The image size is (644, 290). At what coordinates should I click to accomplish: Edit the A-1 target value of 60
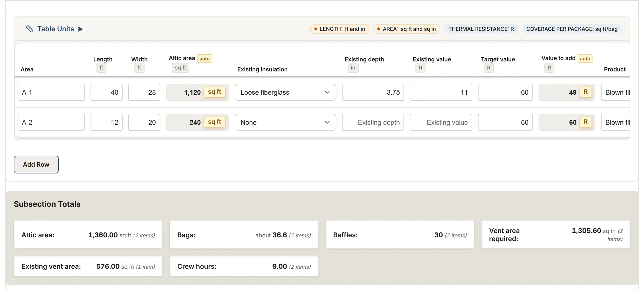click(505, 92)
